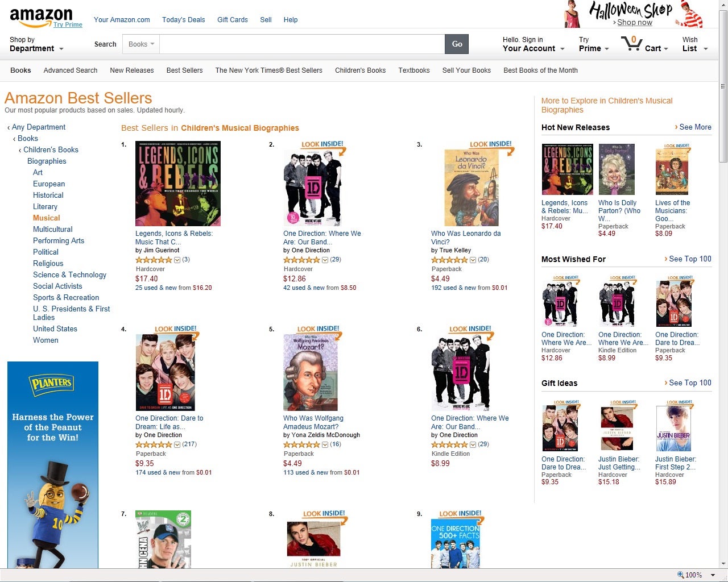Click star rating of Legends, Icons & Rebels
The width and height of the screenshot is (728, 582).
click(154, 260)
